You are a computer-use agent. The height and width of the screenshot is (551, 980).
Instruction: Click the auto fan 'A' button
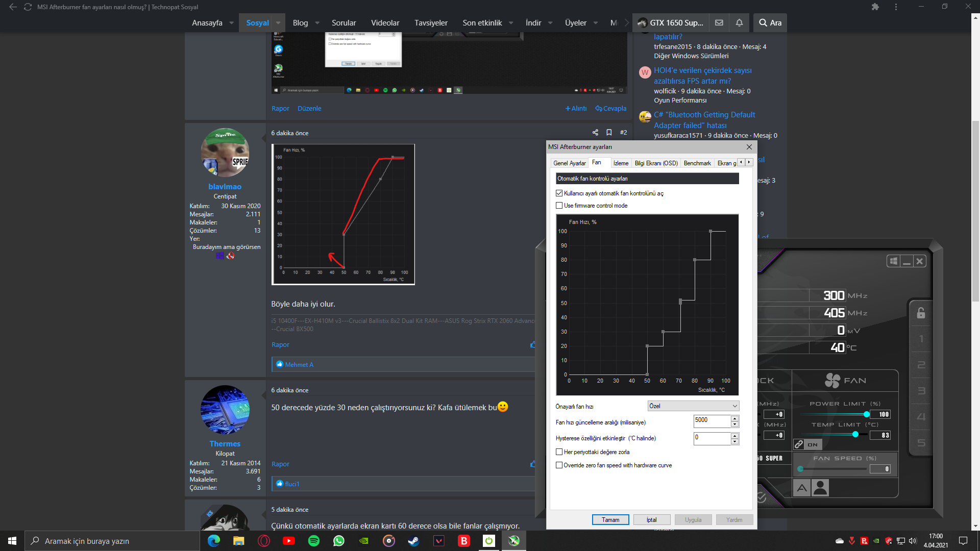(x=802, y=488)
